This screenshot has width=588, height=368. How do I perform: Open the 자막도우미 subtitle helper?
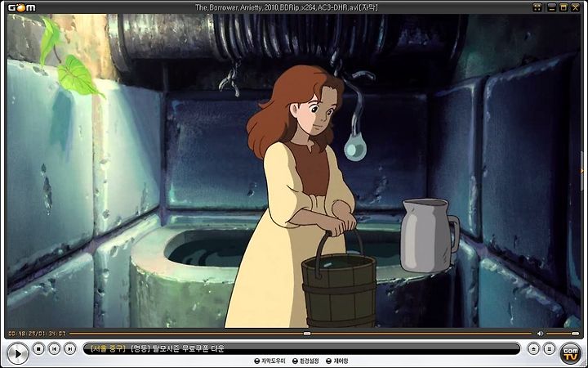click(269, 361)
